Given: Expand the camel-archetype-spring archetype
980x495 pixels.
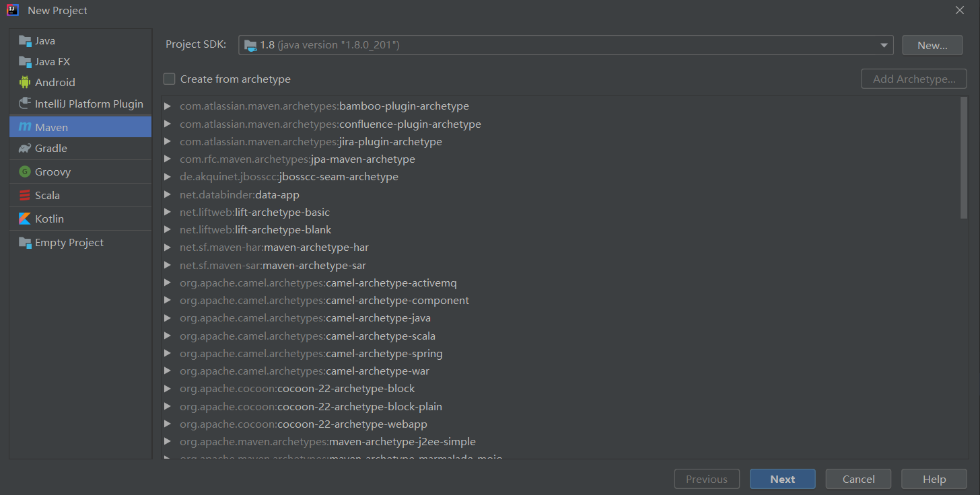Looking at the screenshot, I should [167, 353].
